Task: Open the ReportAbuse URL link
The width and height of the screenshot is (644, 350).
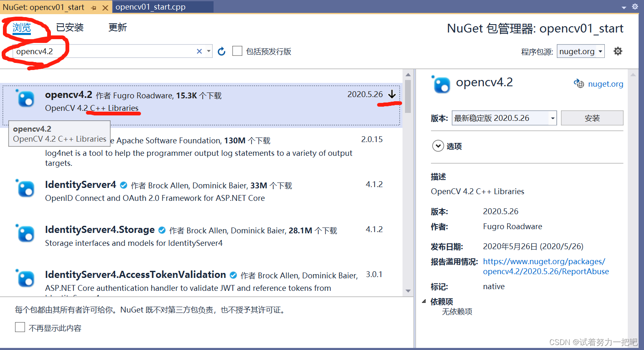Action: click(546, 266)
